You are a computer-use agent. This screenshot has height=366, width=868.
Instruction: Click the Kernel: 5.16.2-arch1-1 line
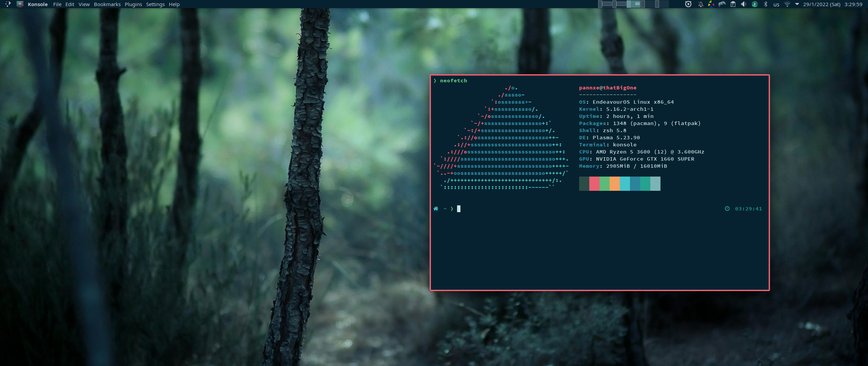point(616,109)
